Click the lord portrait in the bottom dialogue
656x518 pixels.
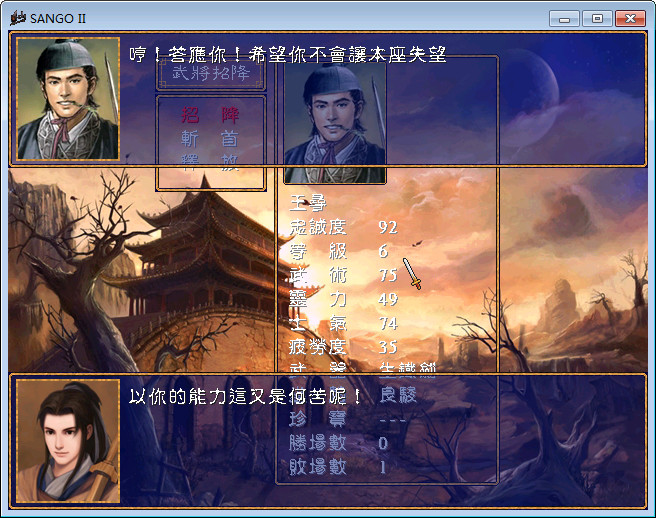68,441
